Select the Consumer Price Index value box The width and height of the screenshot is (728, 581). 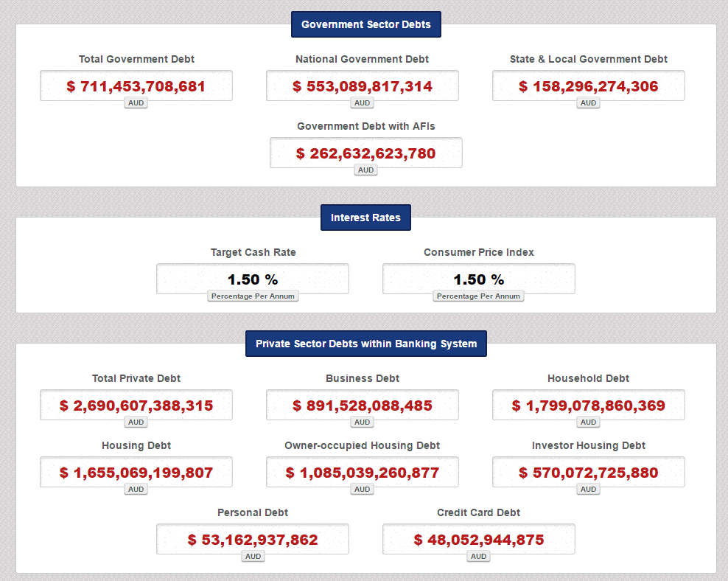[478, 279]
